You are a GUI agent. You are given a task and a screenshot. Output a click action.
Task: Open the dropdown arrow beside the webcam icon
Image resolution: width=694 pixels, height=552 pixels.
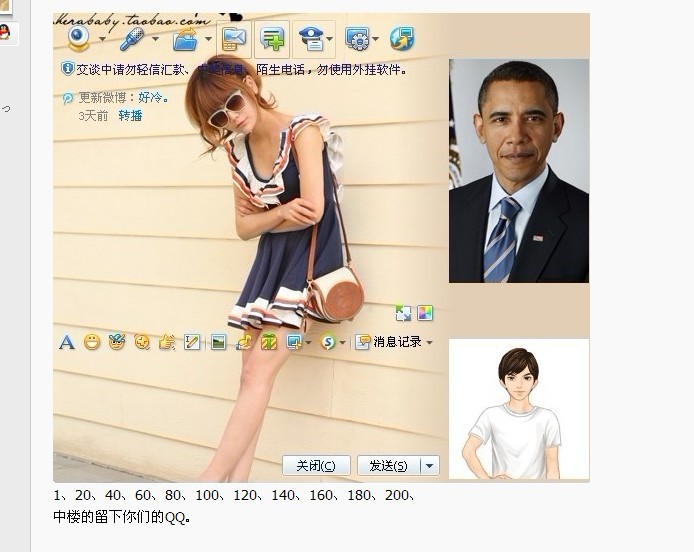102,39
